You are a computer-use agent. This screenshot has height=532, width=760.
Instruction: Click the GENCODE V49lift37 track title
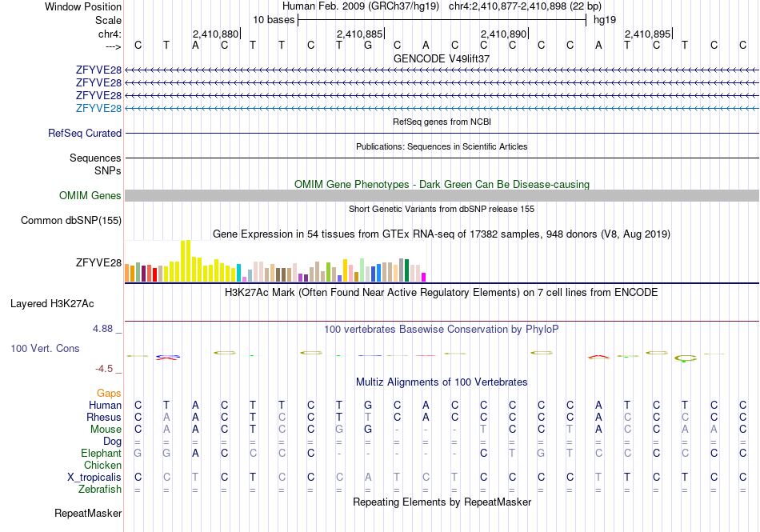(442, 58)
